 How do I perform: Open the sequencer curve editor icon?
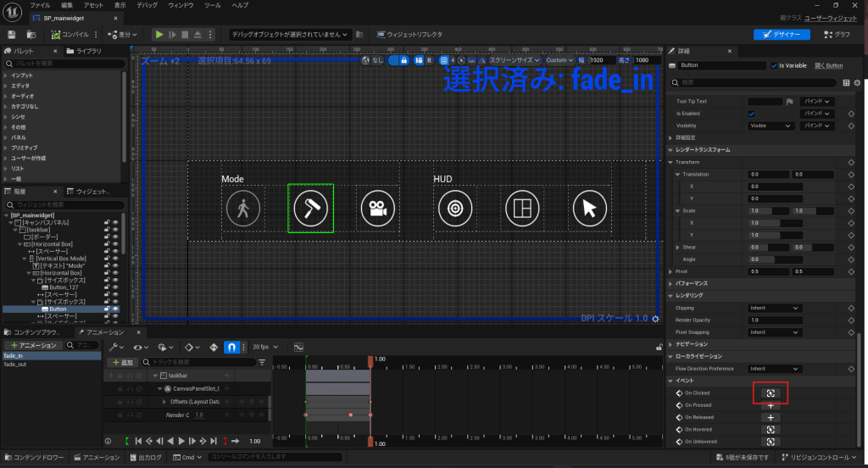click(298, 347)
